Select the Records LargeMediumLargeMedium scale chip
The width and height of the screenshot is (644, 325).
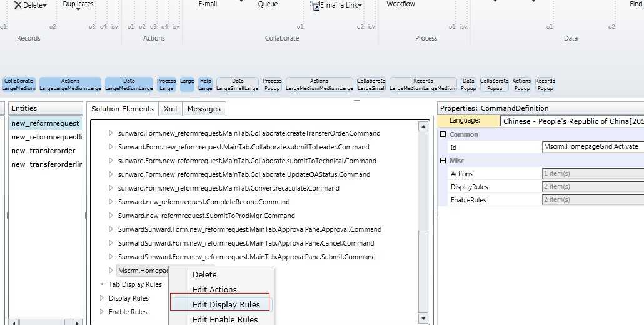pos(423,84)
